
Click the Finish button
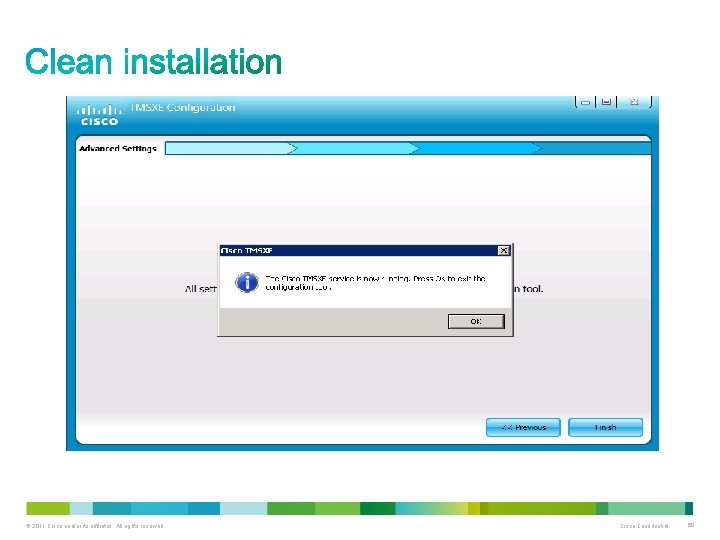[x=605, y=428]
